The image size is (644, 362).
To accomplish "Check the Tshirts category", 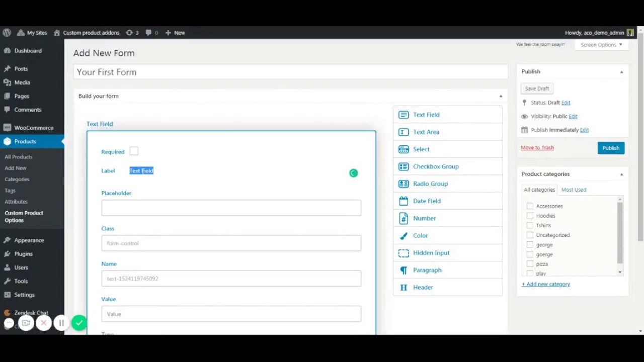I will 530,225.
